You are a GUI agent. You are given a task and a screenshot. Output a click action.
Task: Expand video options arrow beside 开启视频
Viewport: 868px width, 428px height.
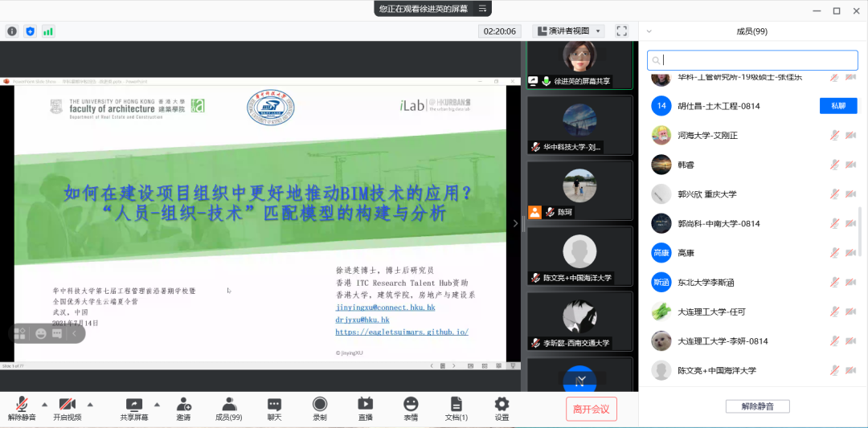(90, 404)
